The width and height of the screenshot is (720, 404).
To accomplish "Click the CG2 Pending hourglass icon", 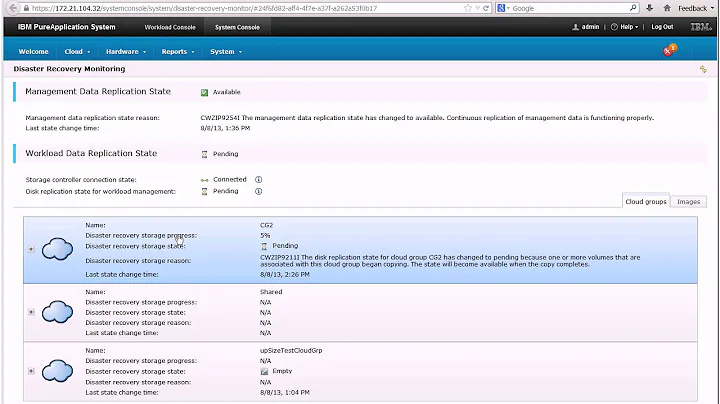I will [264, 247].
